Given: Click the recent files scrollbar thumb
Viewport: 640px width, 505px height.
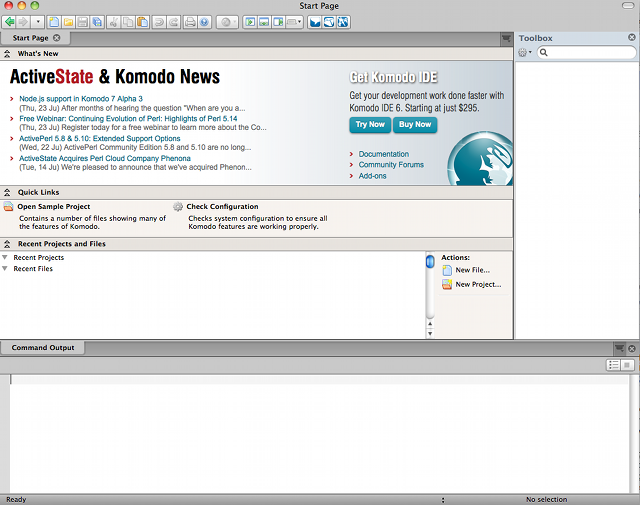Looking at the screenshot, I should point(430,261).
